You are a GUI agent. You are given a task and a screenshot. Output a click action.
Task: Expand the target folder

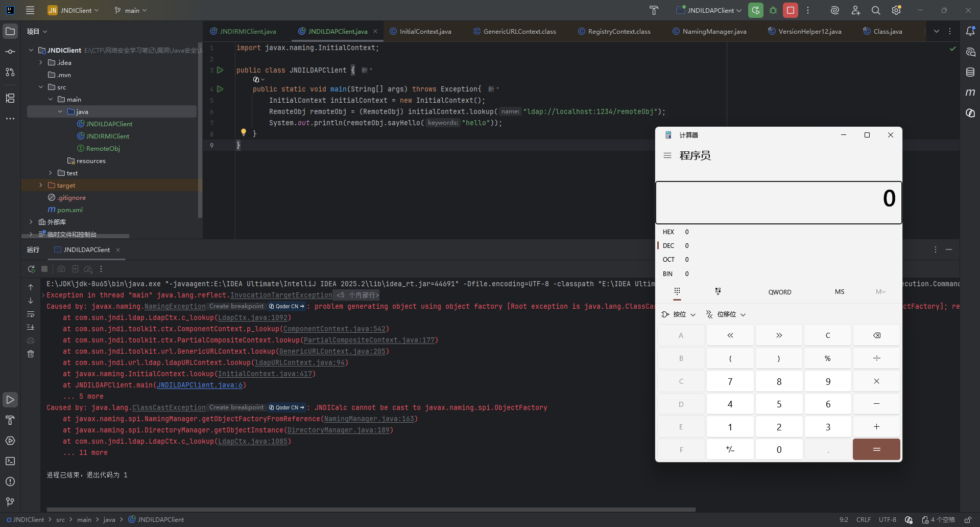(41, 185)
